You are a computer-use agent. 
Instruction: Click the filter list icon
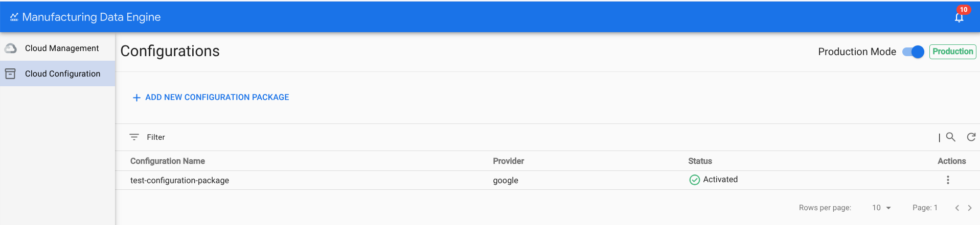coord(134,137)
